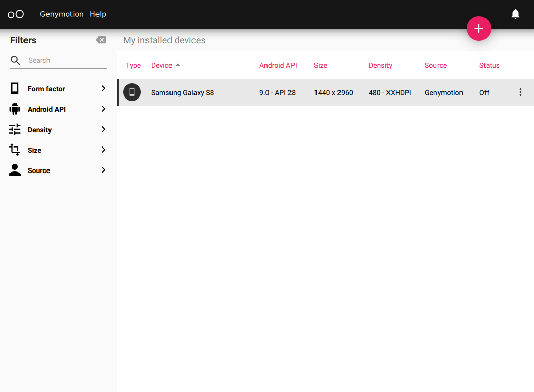Click the Genymotion logo icon
Image resolution: width=534 pixels, height=392 pixels.
point(16,14)
